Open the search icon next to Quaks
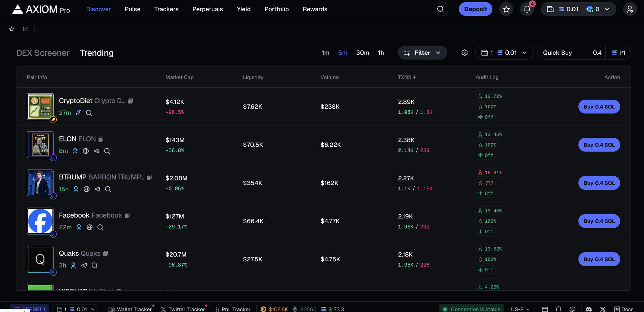Viewport: 644px width, 312px height. [x=94, y=265]
